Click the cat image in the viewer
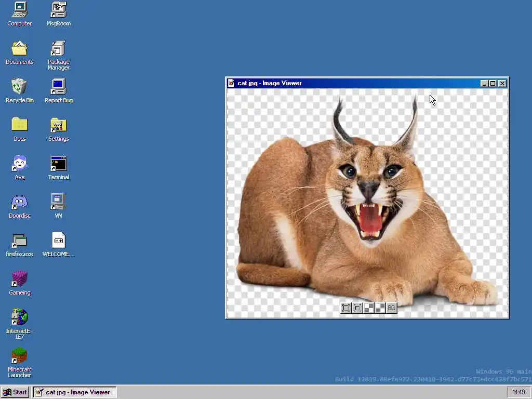The height and width of the screenshot is (399, 532). [x=367, y=203]
